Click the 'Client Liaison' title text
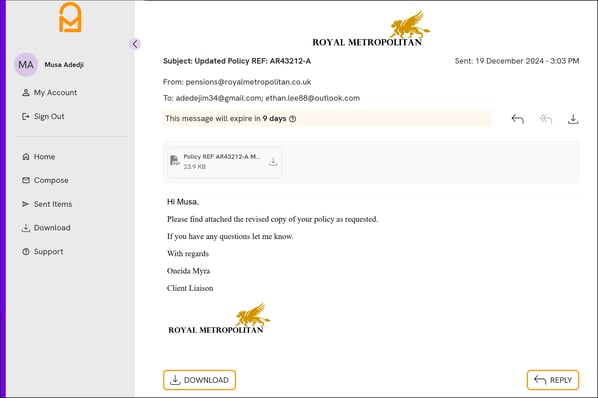 pyautogui.click(x=190, y=288)
